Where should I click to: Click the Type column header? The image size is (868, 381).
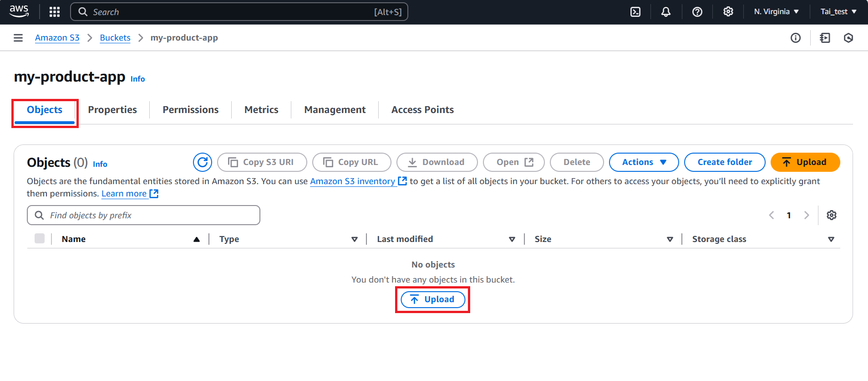coord(229,239)
